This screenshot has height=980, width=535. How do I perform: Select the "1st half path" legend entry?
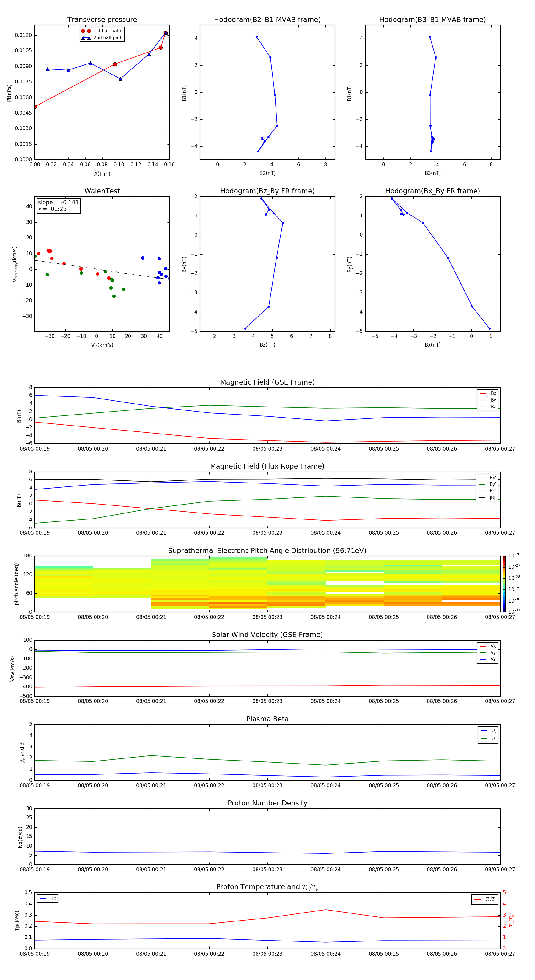point(102,31)
